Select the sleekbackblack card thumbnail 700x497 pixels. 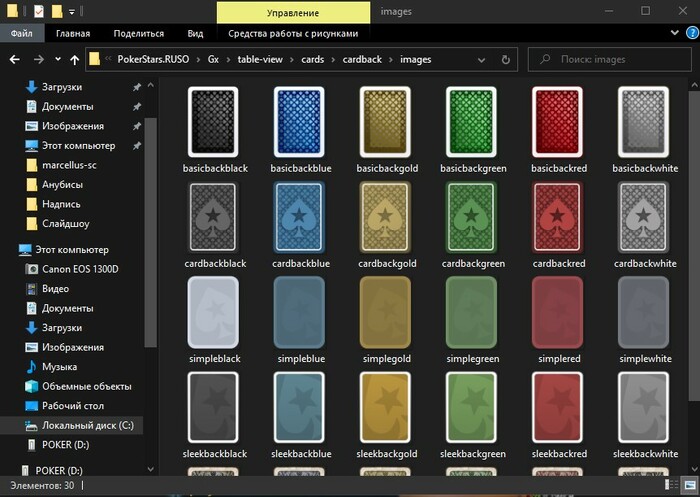point(213,407)
